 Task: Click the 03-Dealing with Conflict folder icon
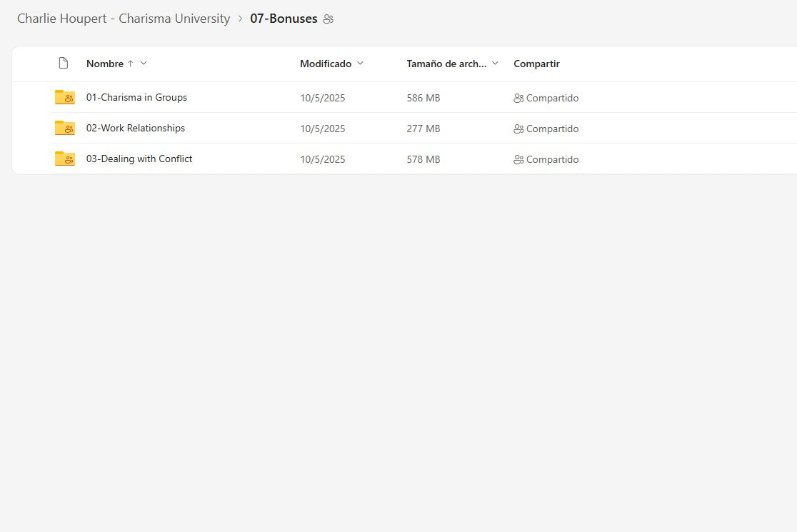tap(64, 159)
